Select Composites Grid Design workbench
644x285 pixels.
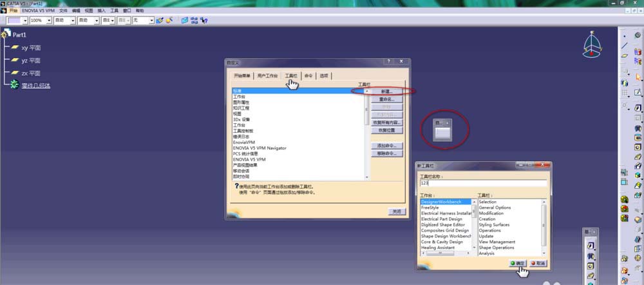pyautogui.click(x=446, y=231)
